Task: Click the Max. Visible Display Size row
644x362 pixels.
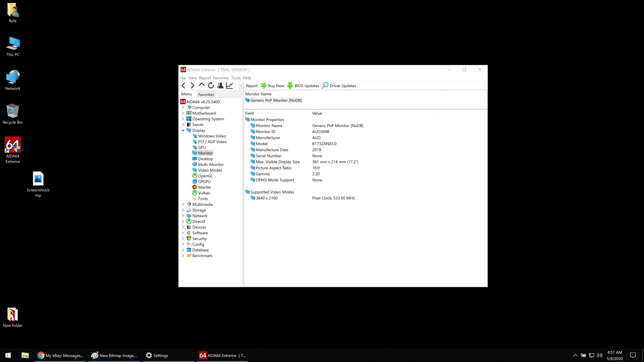Action: point(340,162)
